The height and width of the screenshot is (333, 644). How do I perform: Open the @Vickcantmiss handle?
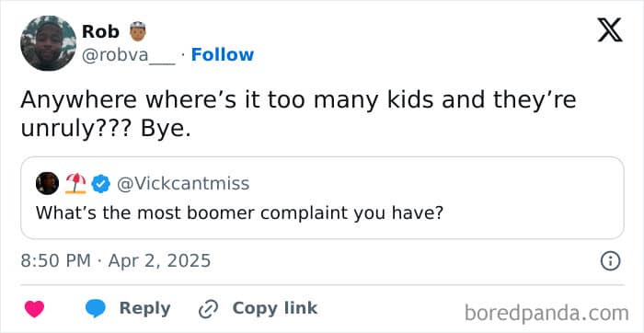(x=183, y=184)
